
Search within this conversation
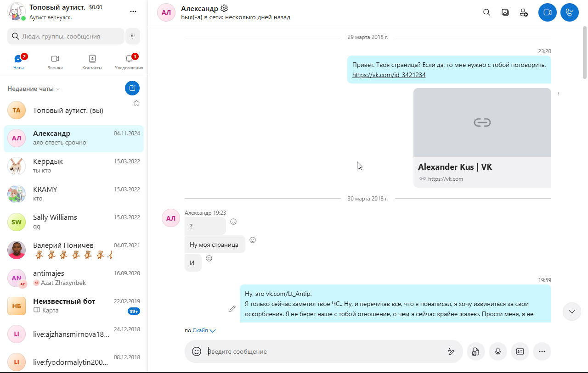[x=487, y=12]
